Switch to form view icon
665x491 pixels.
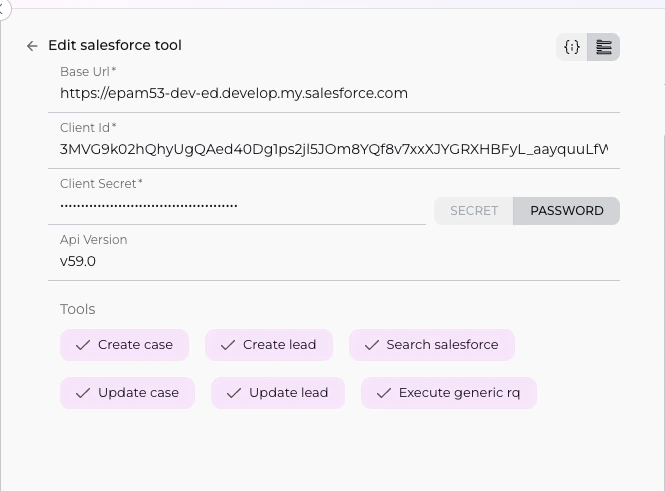tap(604, 47)
